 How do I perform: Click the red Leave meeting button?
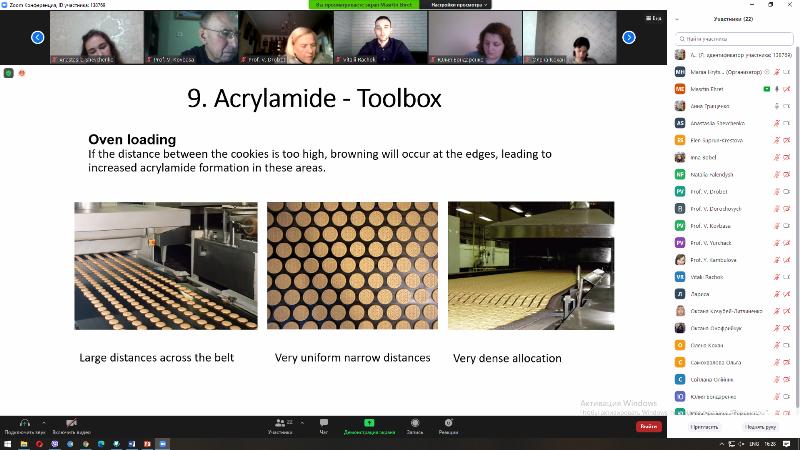[648, 427]
